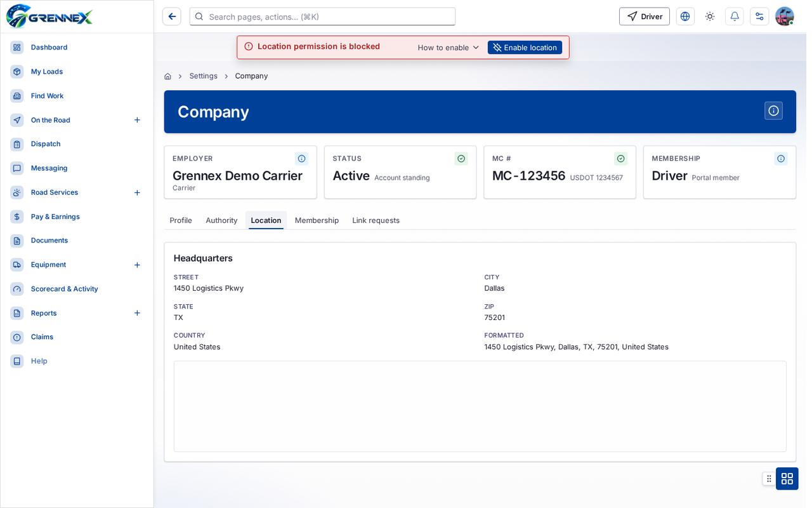The height and width of the screenshot is (508, 812).
Task: Focus the search pages input field
Action: [x=322, y=17]
